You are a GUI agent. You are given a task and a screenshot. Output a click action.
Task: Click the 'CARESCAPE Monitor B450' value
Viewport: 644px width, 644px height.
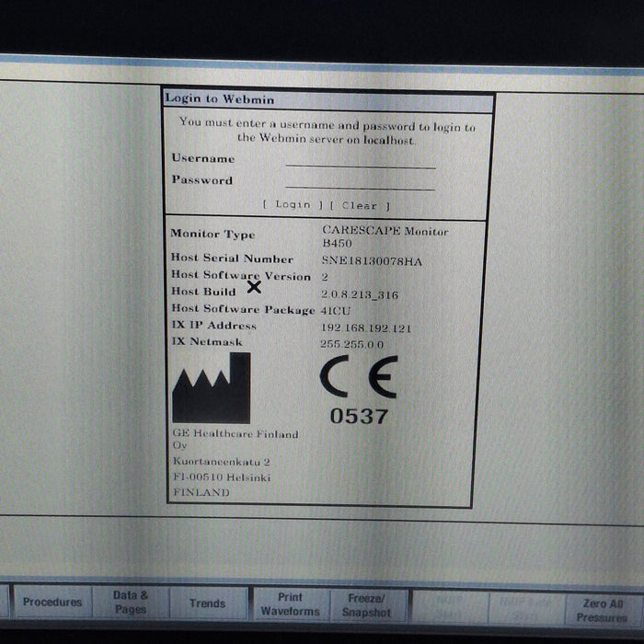coord(385,236)
